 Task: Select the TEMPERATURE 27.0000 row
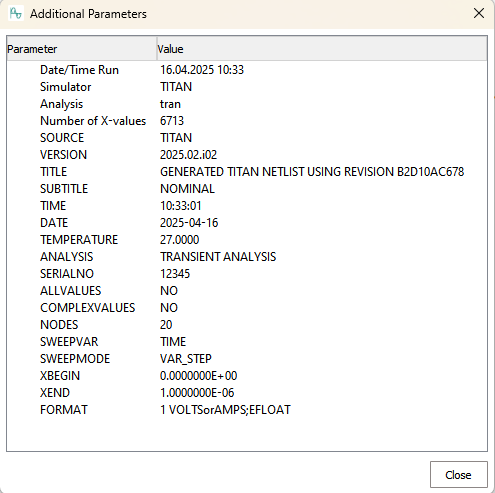click(x=247, y=240)
